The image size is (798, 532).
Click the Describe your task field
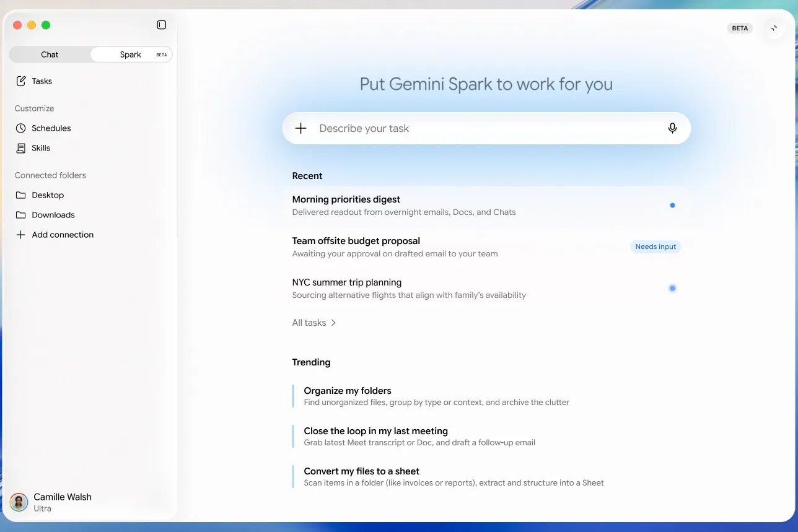(x=486, y=128)
